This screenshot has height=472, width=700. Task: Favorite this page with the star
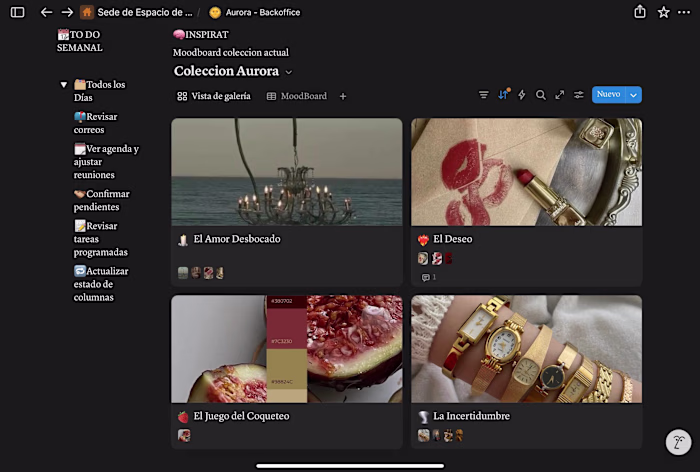pyautogui.click(x=663, y=12)
